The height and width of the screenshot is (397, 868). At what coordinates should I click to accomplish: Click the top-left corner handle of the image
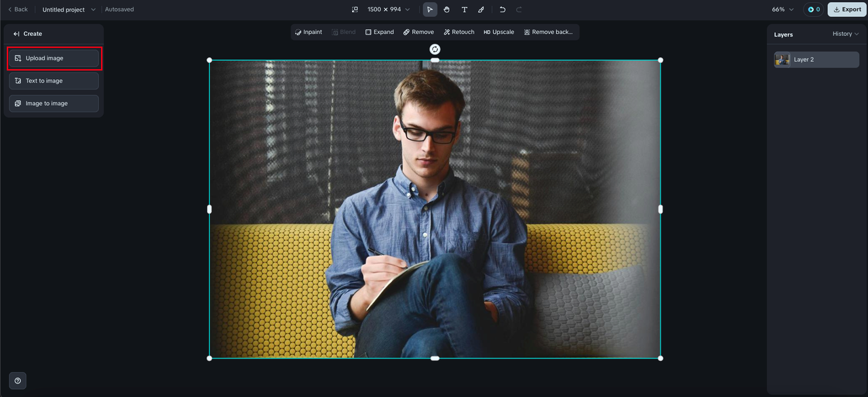210,60
